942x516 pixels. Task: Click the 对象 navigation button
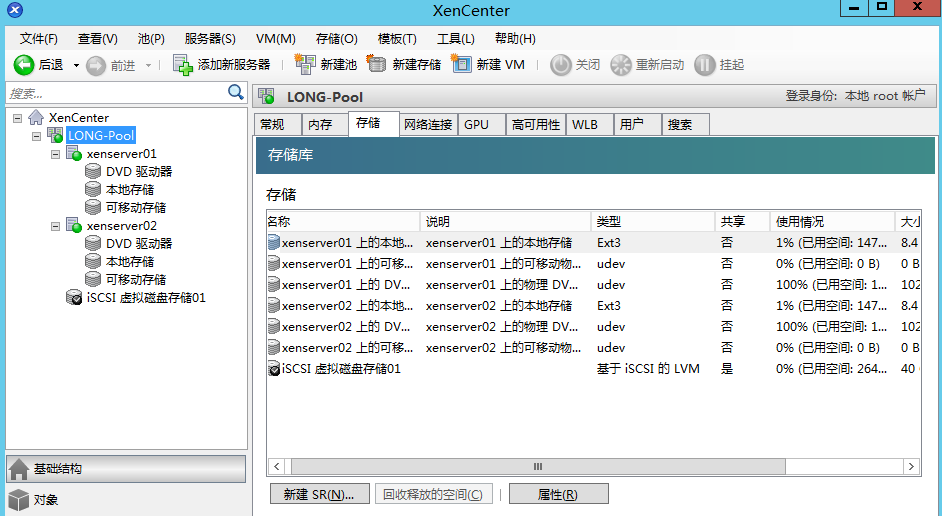126,500
